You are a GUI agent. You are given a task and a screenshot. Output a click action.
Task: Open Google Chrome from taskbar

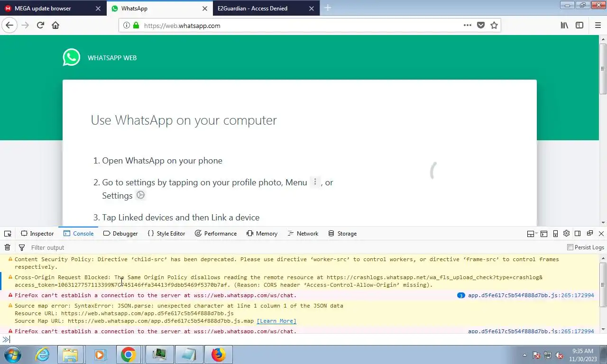coord(128,355)
